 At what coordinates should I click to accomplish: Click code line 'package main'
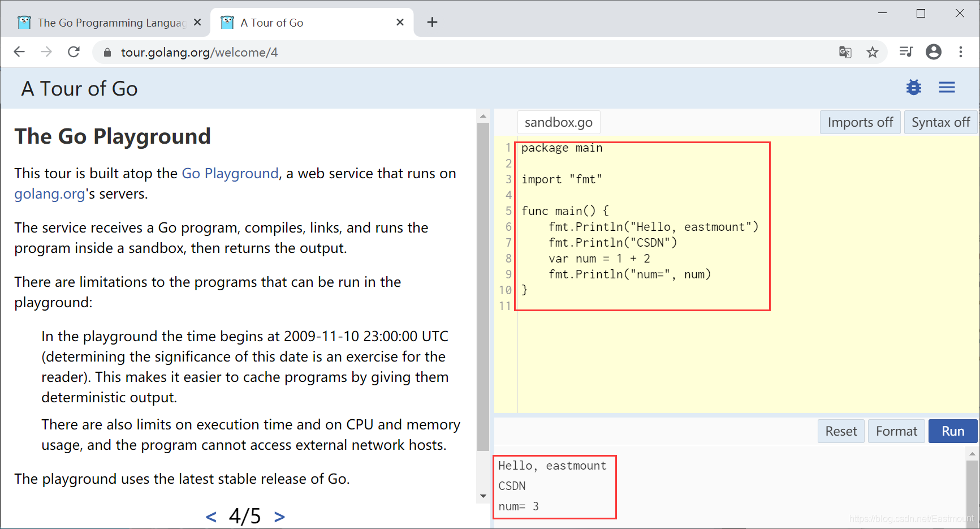point(562,148)
